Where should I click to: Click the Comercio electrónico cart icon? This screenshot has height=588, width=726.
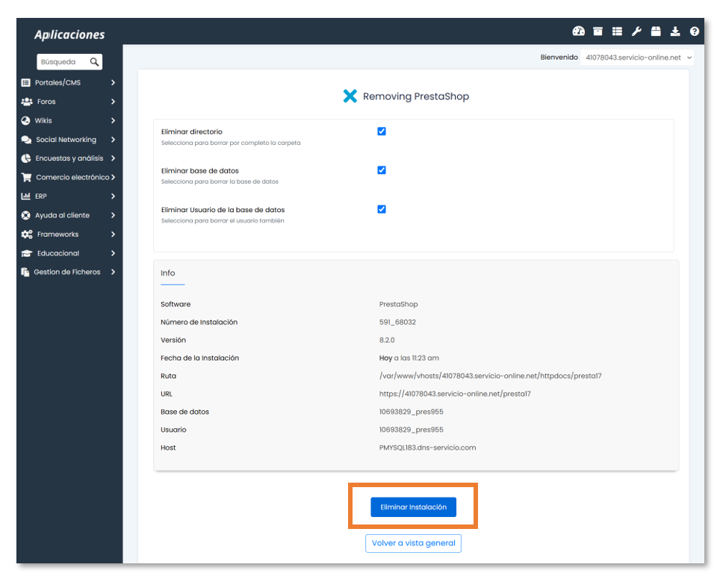(x=26, y=177)
